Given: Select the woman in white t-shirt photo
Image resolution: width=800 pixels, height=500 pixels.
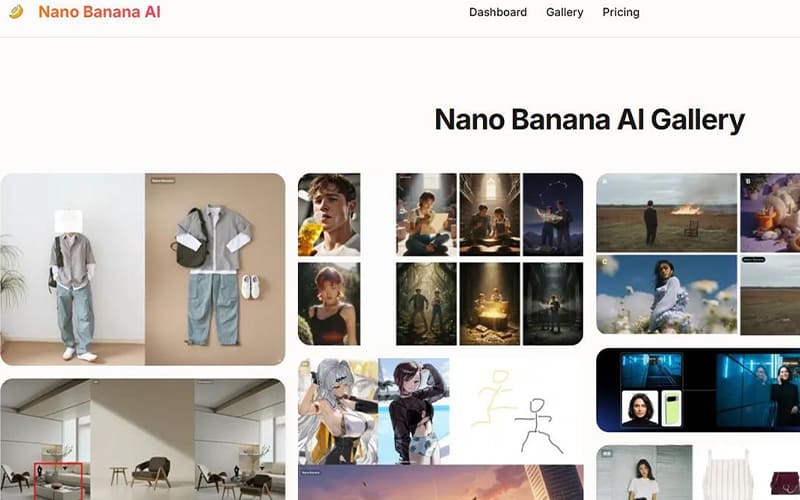Looking at the screenshot, I should [x=644, y=472].
